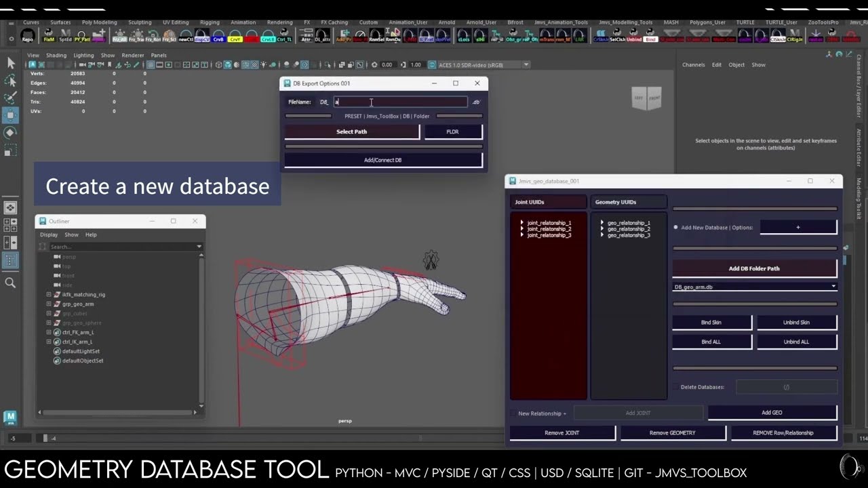The width and height of the screenshot is (868, 488).
Task: Click the Attr shelf icon
Action: click(306, 35)
